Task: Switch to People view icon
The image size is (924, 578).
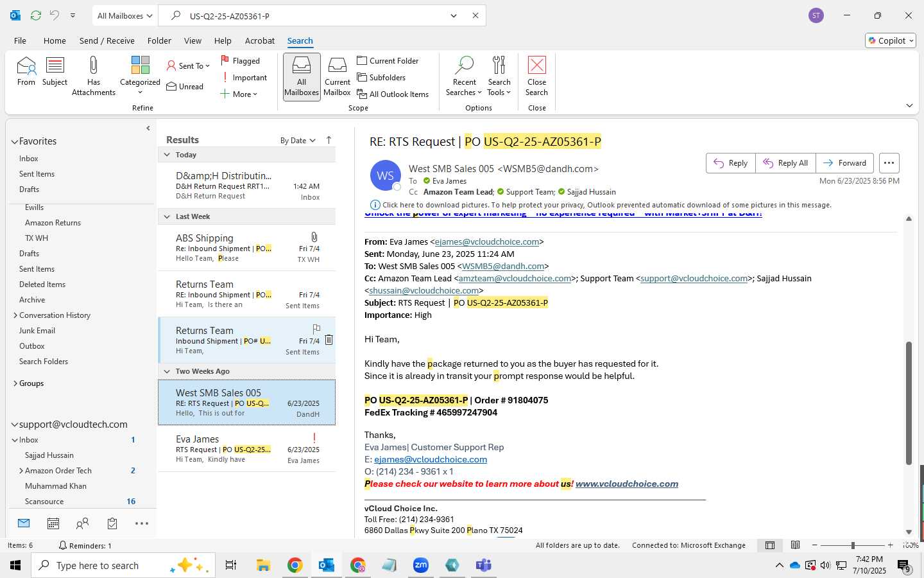Action: [x=82, y=523]
